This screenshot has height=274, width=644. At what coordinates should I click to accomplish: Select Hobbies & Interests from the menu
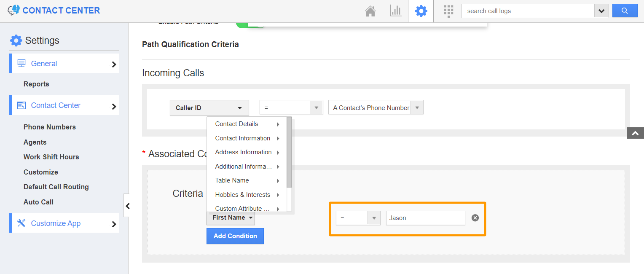tap(242, 194)
